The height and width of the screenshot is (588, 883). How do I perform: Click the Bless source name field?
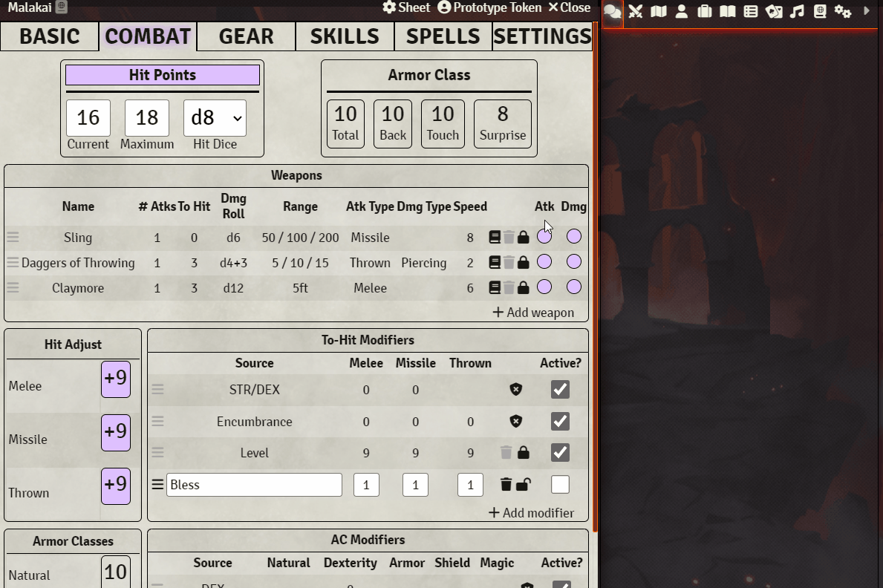[x=254, y=484]
